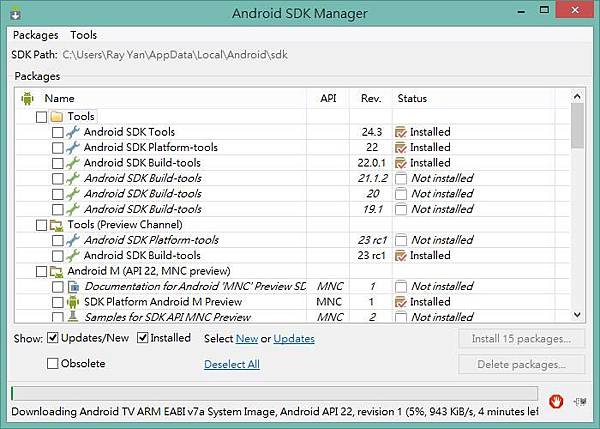600x429 pixels.
Task: Click the wrench icon for Build-tools 21.1.2
Action: [73, 178]
